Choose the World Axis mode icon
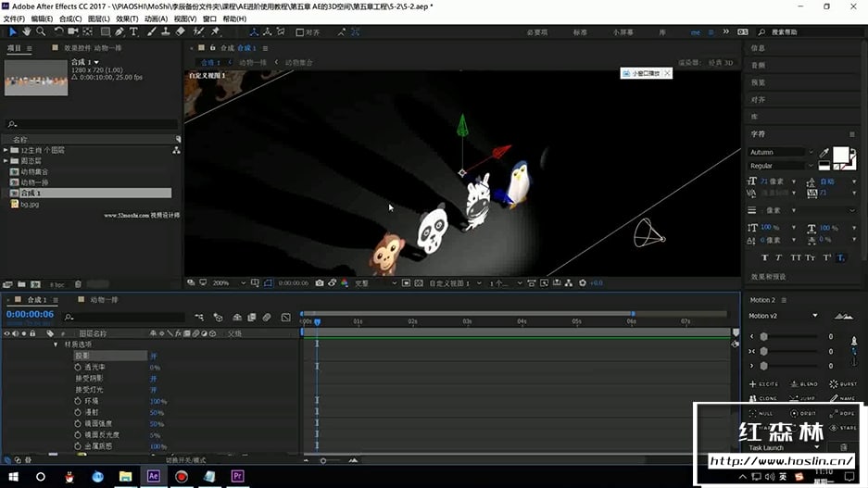This screenshot has height=488, width=868. pos(268,32)
